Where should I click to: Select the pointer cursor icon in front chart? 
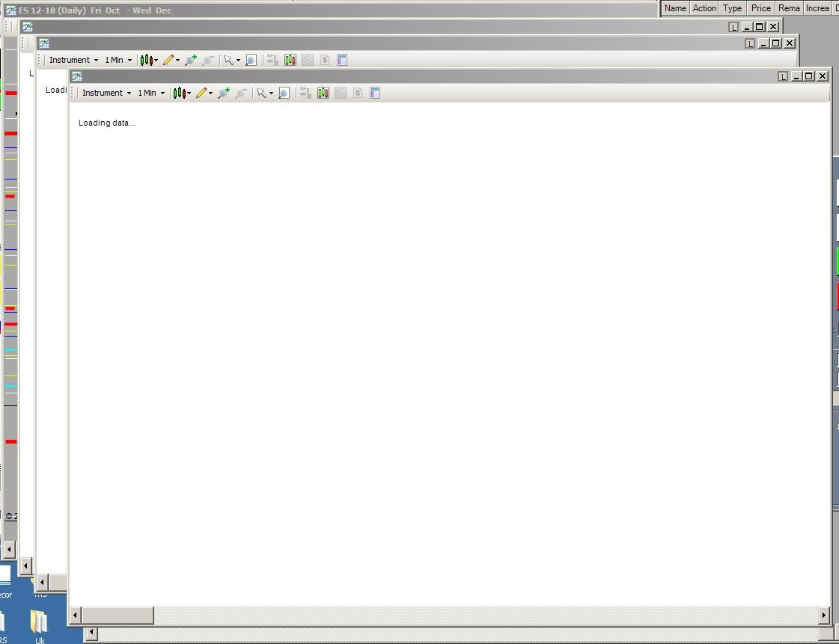[x=262, y=93]
